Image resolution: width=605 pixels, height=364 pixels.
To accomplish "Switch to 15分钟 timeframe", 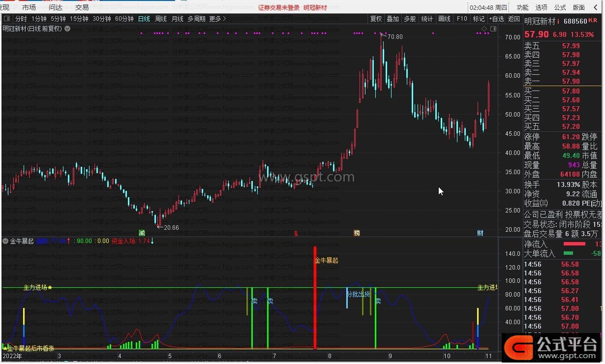I will pos(79,19).
